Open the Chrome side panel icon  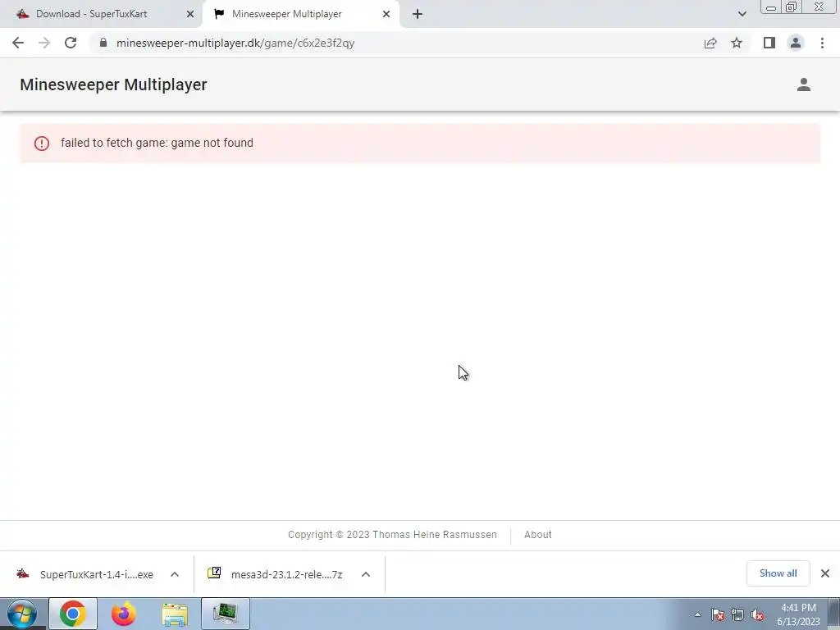tap(769, 43)
